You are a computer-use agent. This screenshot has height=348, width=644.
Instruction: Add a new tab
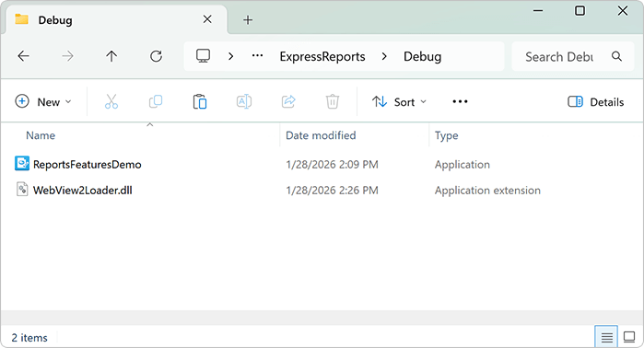(248, 19)
